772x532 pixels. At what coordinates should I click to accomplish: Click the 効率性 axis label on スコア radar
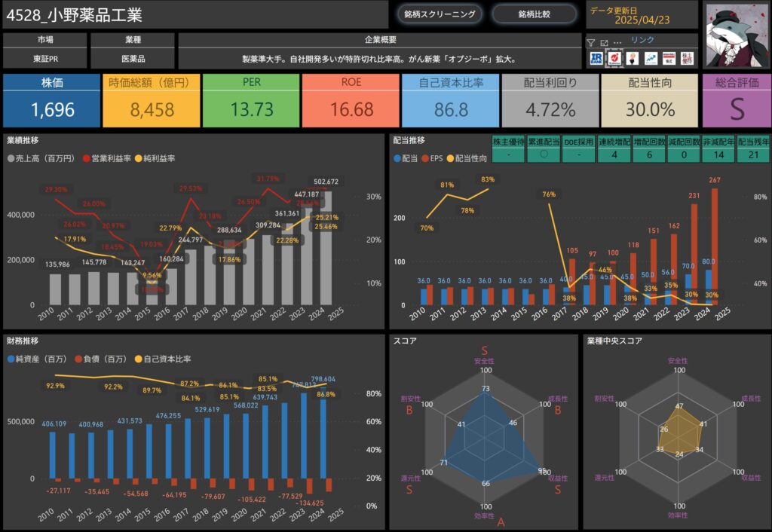(484, 515)
